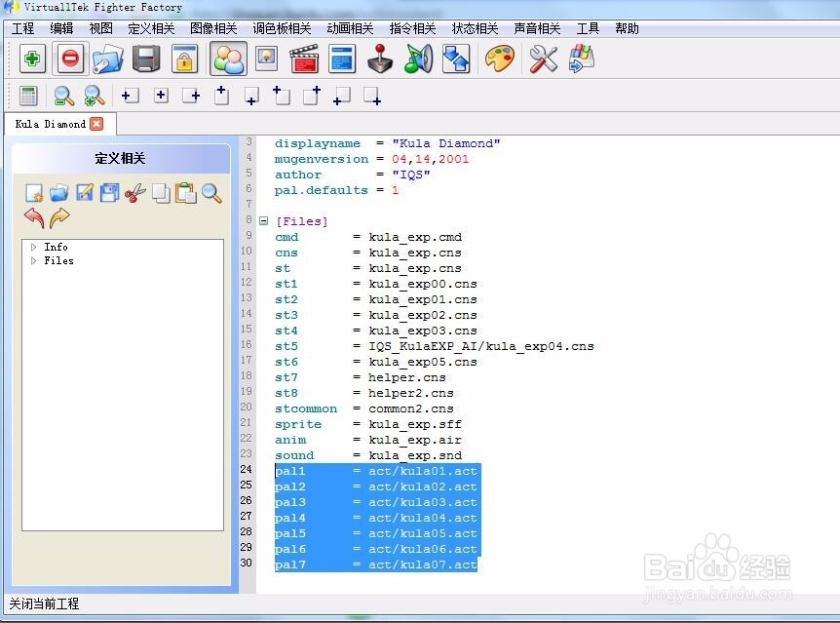Click the blue arrows transfer icon

pos(456,58)
